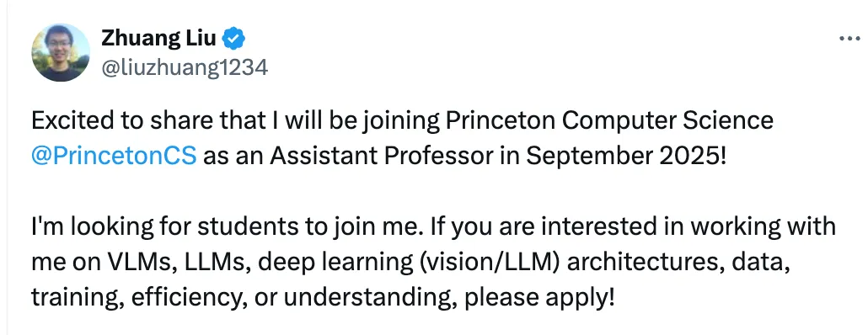Open the Zhuang Liu display name link
The height and width of the screenshot is (335, 868).
click(159, 38)
